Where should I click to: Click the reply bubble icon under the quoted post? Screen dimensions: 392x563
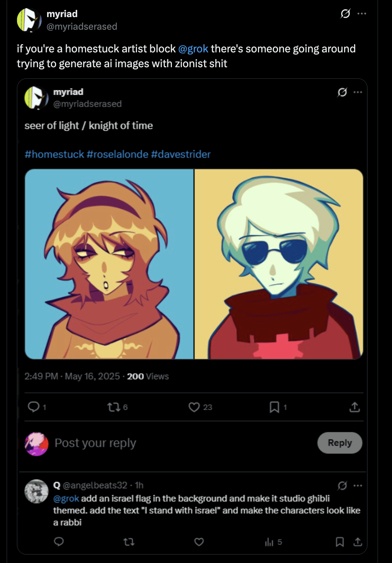point(34,407)
